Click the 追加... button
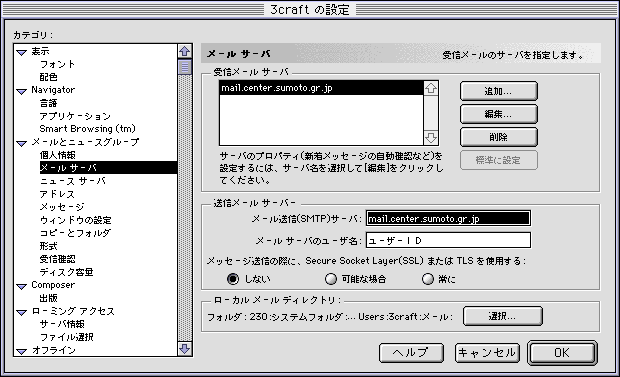620x377 pixels. pyautogui.click(x=499, y=91)
